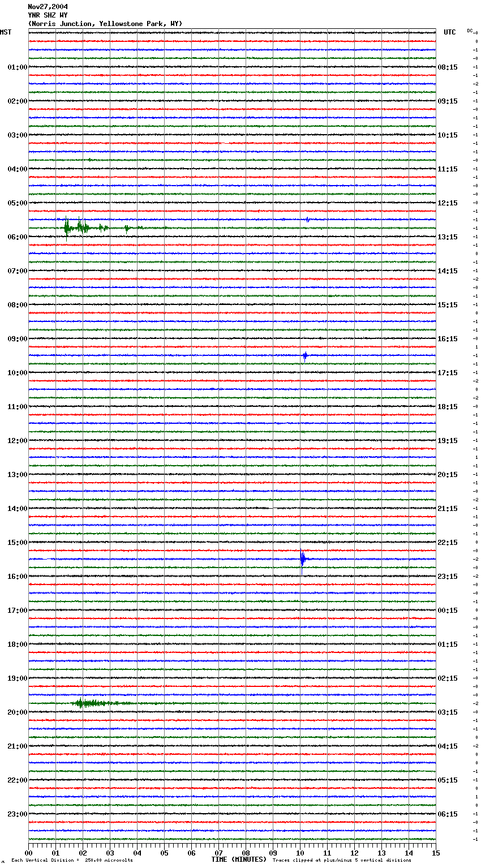The image size is (481, 868).
Task: Click the 20:15 UTC time label
Action: click(x=448, y=475)
